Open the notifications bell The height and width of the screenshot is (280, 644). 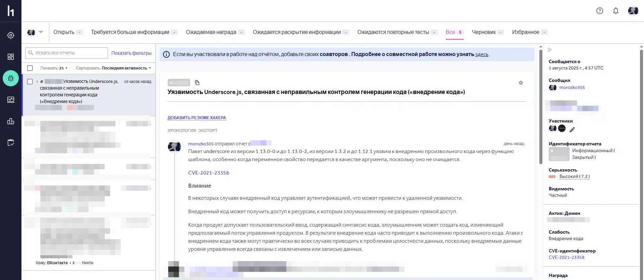pos(616,11)
